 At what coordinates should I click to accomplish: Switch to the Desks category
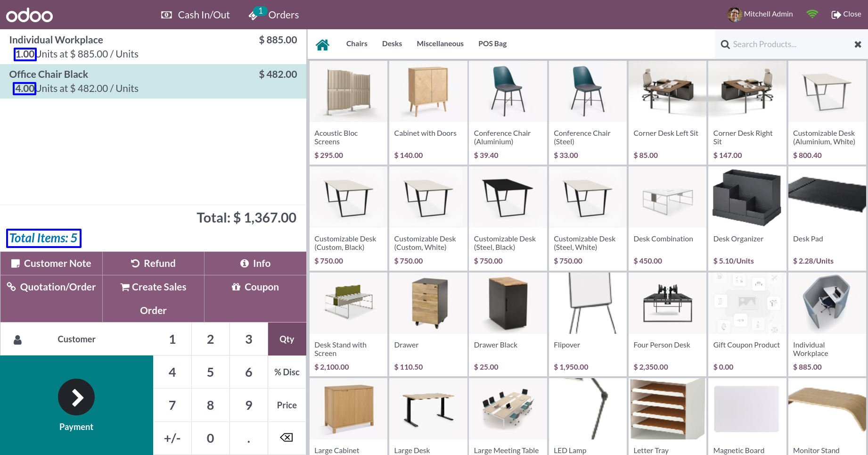392,44
